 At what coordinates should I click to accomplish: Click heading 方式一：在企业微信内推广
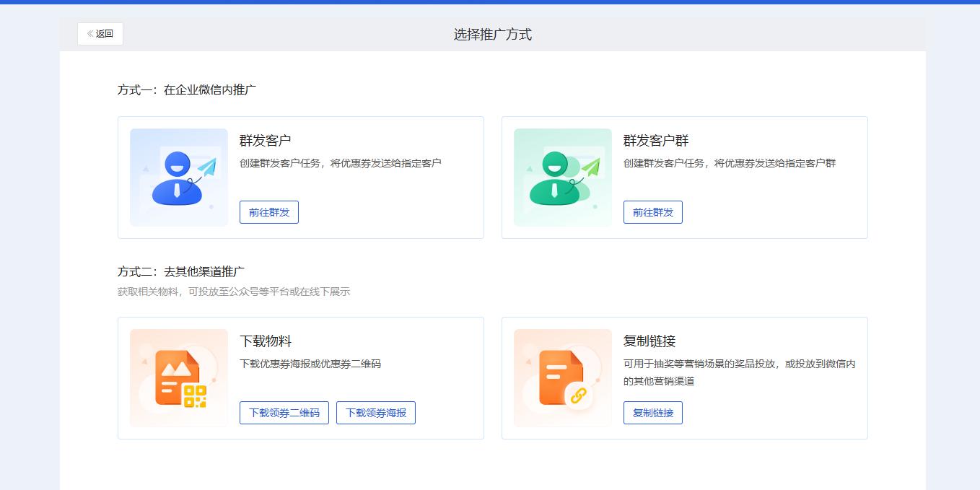[x=187, y=90]
